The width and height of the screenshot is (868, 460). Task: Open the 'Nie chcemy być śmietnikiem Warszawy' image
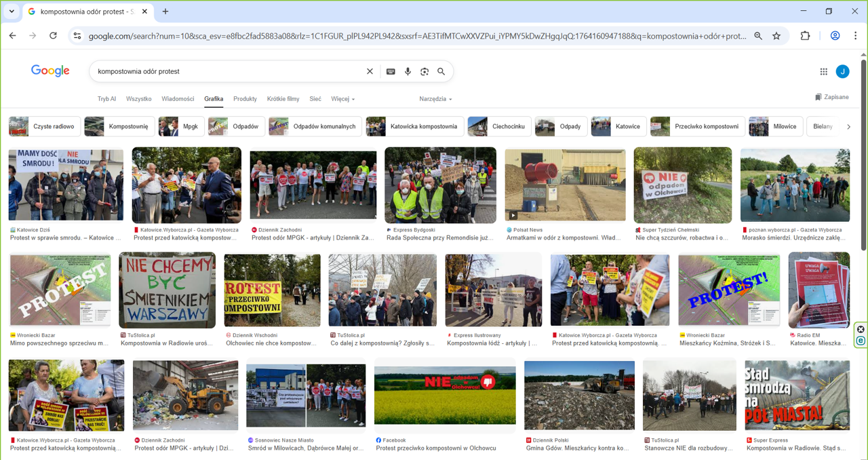167,290
